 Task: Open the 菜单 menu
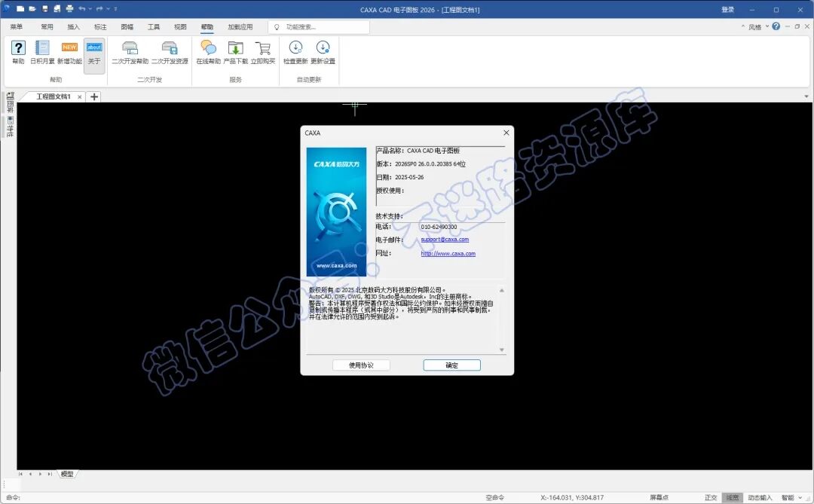17,27
